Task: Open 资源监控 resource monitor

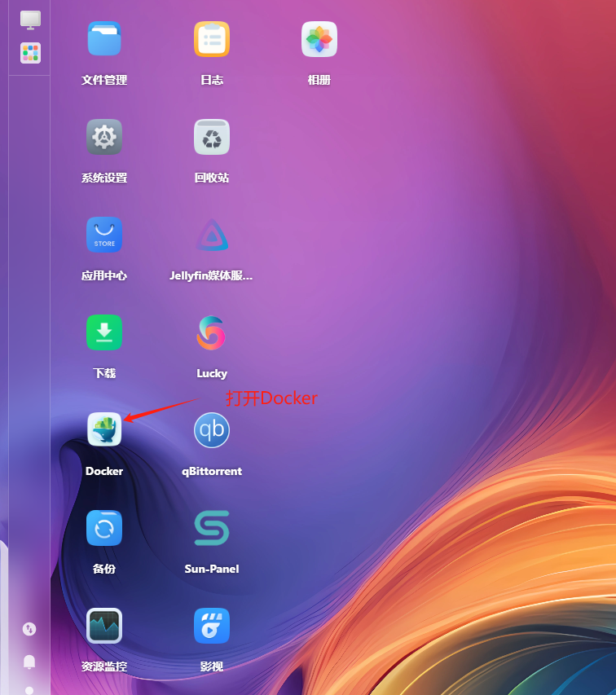Action: pos(104,626)
